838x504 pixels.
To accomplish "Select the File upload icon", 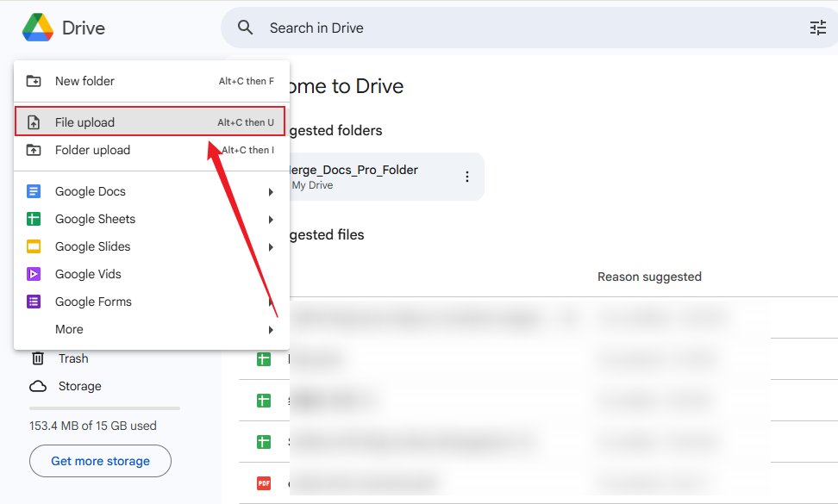I will pos(32,121).
